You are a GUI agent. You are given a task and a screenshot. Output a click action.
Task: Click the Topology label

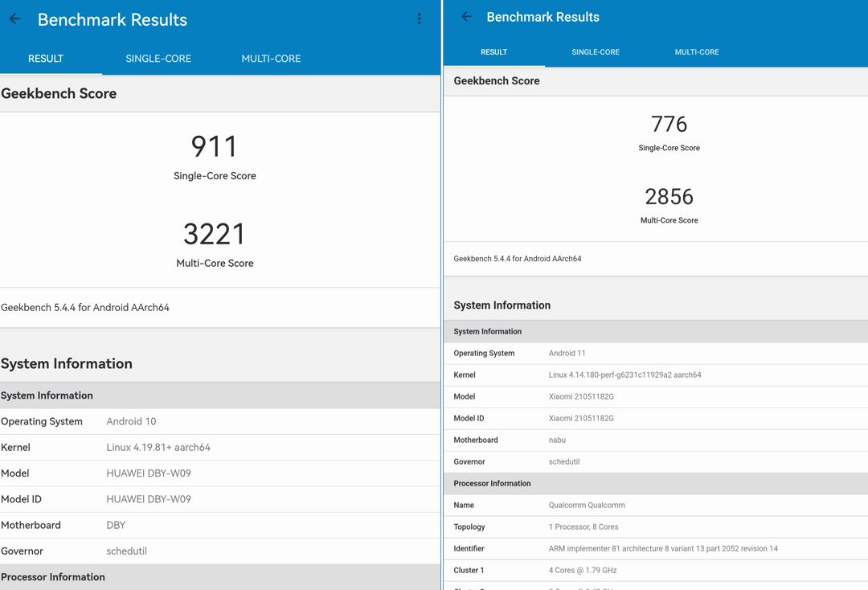[x=469, y=527]
